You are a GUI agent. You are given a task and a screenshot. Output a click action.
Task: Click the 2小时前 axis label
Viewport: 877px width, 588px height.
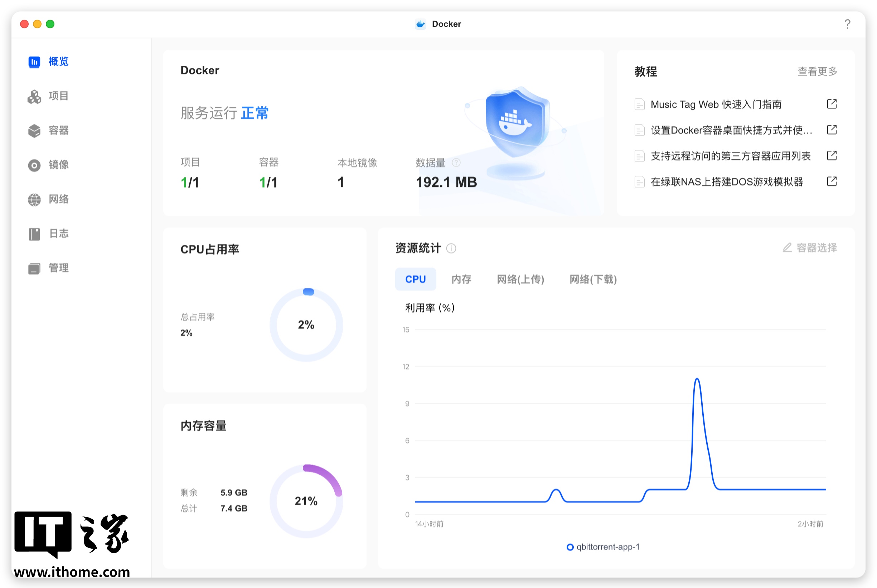(810, 524)
